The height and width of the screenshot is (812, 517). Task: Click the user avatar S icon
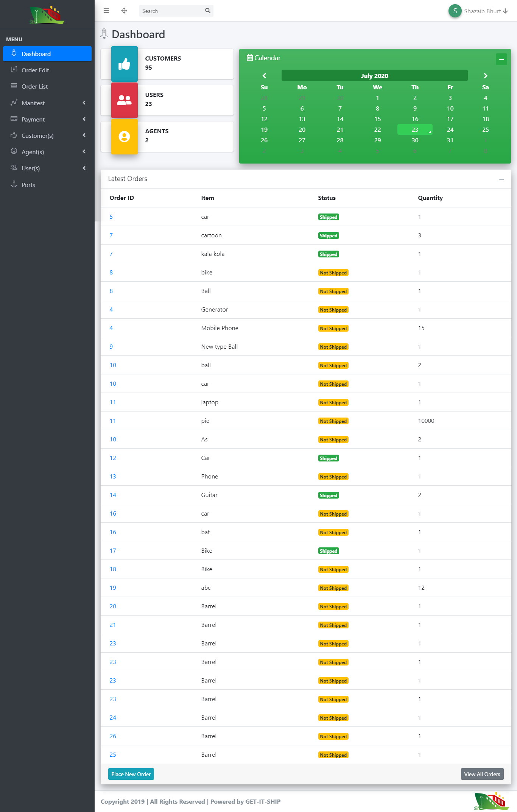[455, 11]
